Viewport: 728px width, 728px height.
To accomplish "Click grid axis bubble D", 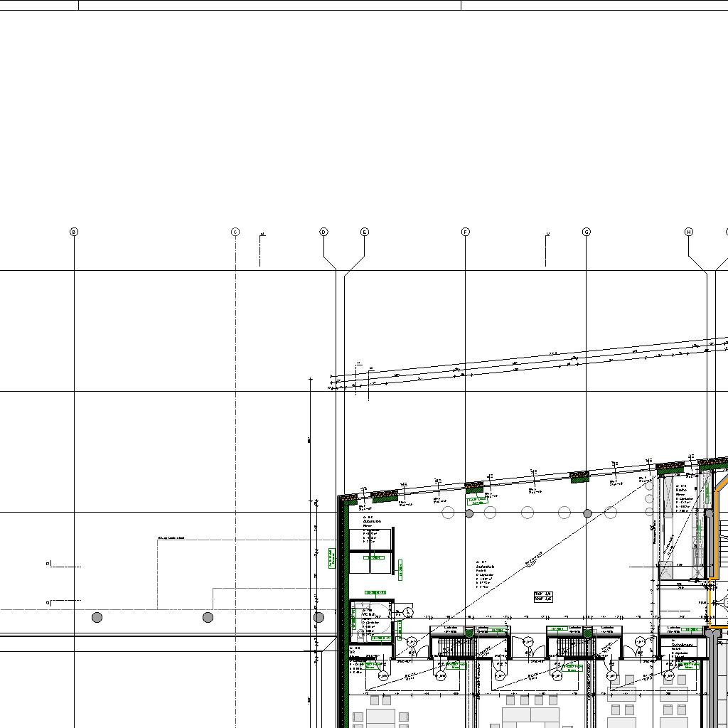I will tap(323, 232).
